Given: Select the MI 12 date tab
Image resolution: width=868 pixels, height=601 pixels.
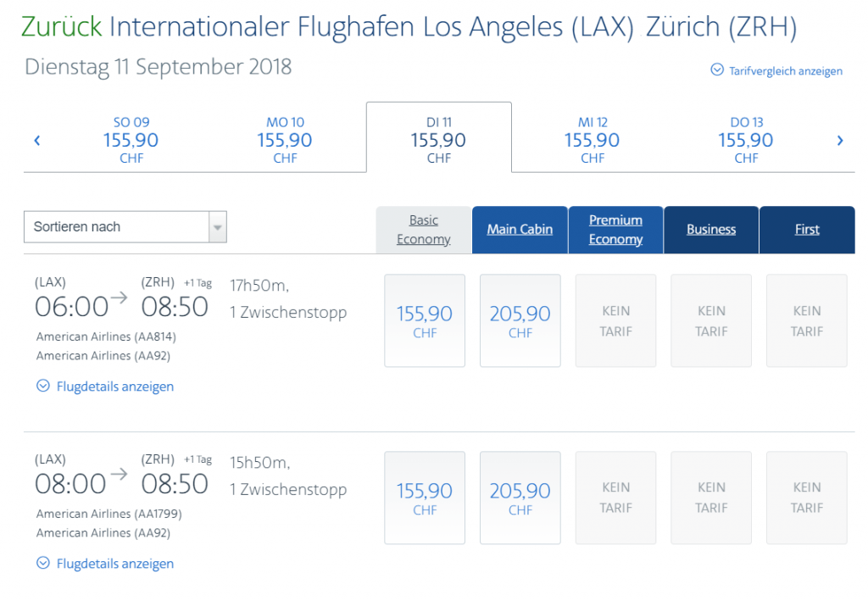Looking at the screenshot, I should 593,140.
